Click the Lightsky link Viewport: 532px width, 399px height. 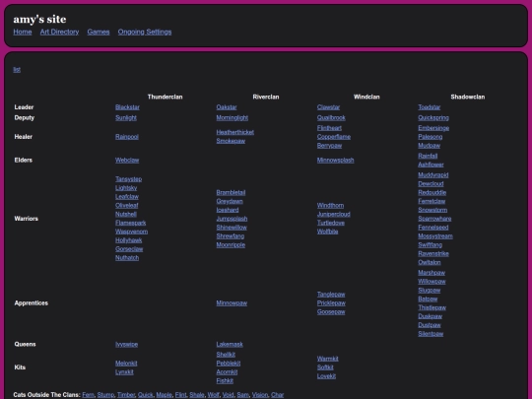click(x=126, y=188)
